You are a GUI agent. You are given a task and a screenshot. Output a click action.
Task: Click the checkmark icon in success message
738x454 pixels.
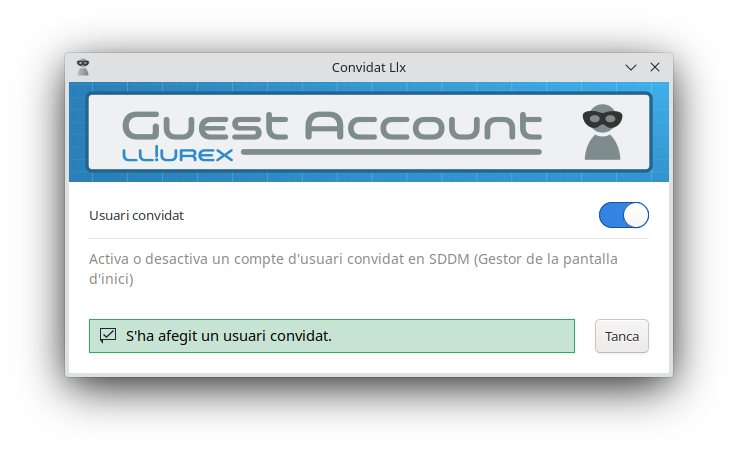[108, 335]
